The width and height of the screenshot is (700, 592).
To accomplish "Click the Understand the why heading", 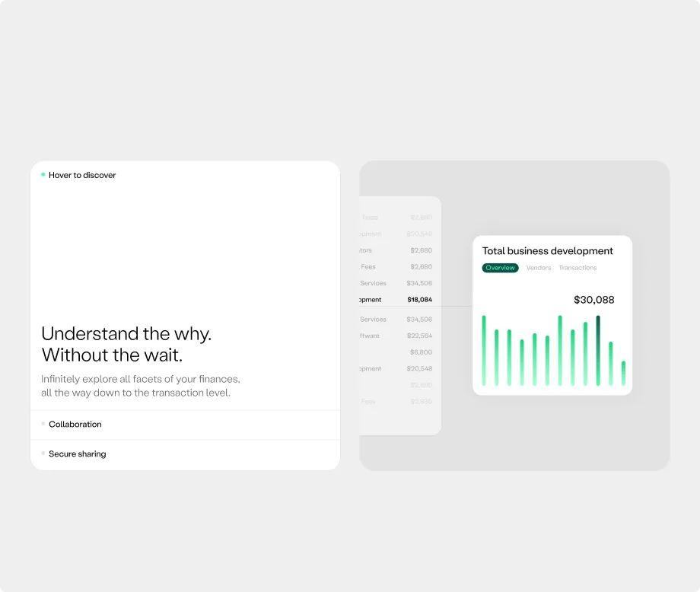I will coord(126,344).
